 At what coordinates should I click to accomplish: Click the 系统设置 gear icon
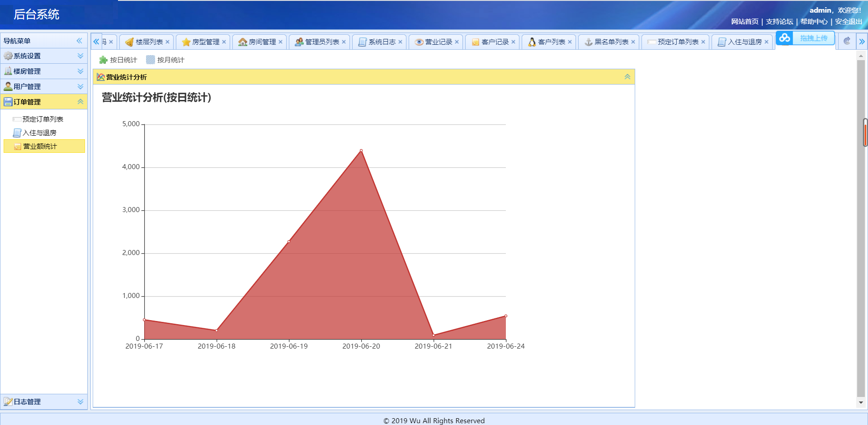tap(8, 56)
